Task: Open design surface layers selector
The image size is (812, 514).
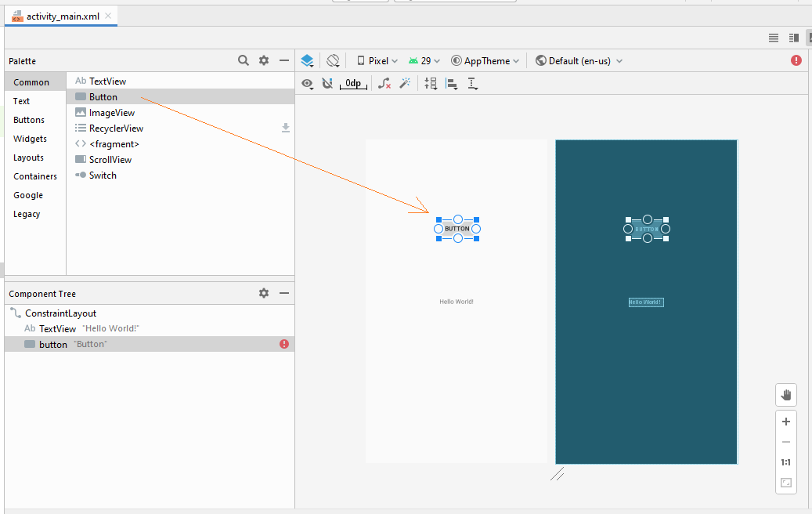Action: coord(307,61)
